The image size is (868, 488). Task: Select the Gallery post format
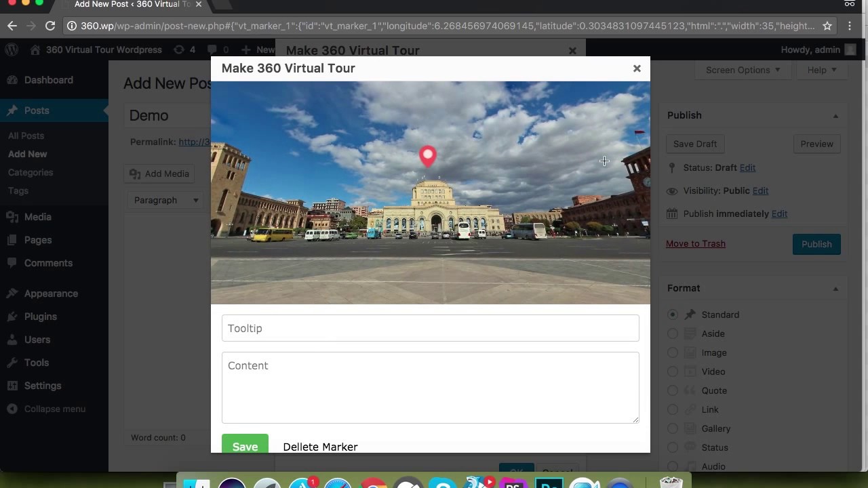click(x=673, y=428)
